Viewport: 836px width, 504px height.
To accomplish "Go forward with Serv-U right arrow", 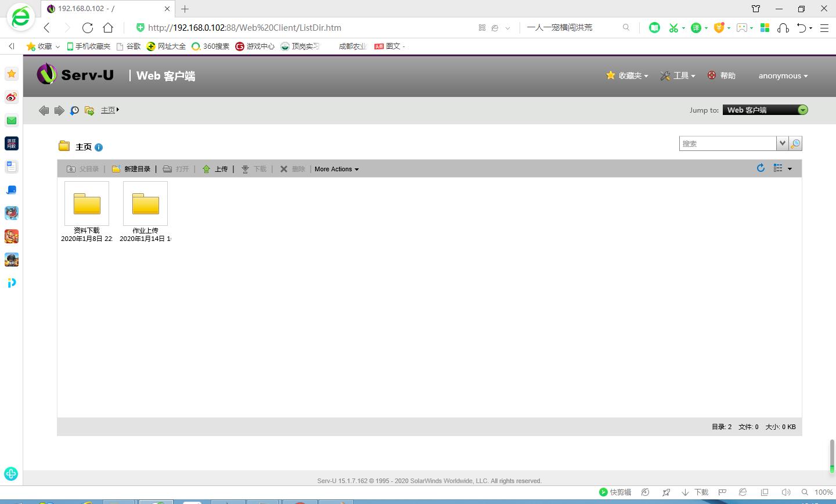I will coord(59,110).
